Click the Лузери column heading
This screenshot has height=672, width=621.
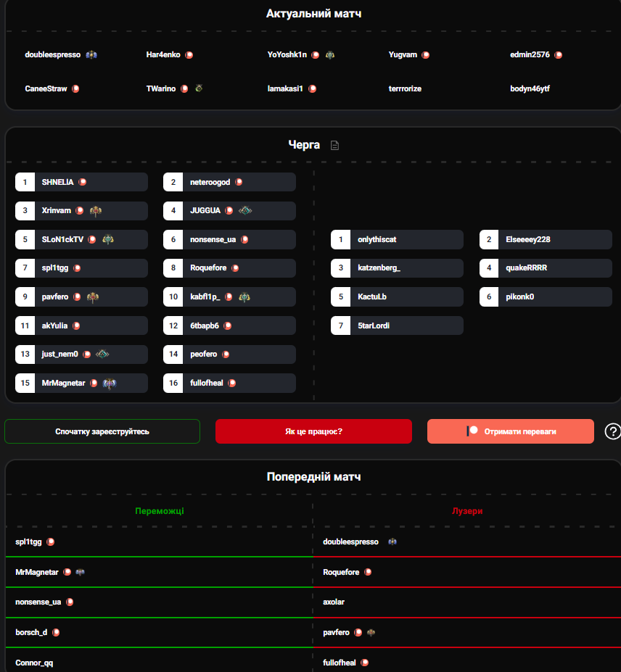coord(467,511)
